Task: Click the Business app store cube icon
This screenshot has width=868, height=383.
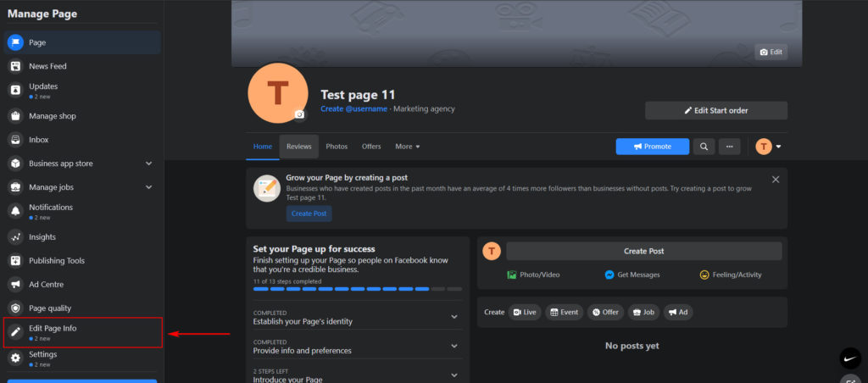Action: (x=15, y=164)
